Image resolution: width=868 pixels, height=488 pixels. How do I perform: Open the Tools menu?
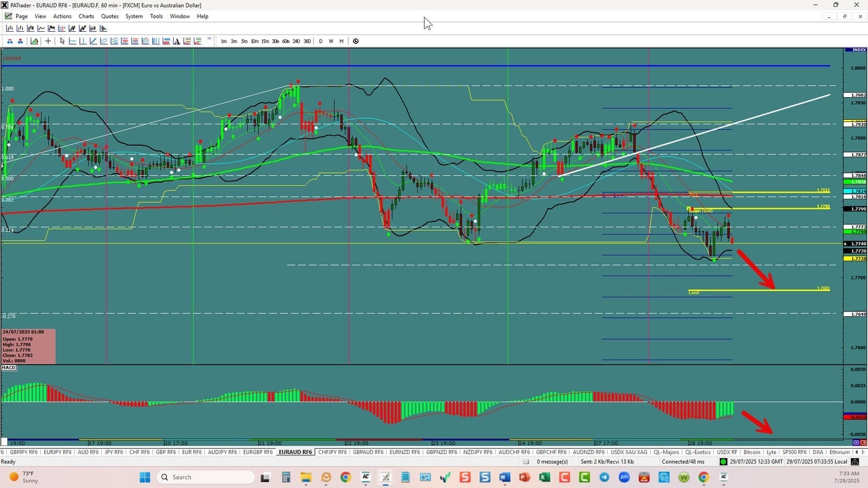pos(156,16)
